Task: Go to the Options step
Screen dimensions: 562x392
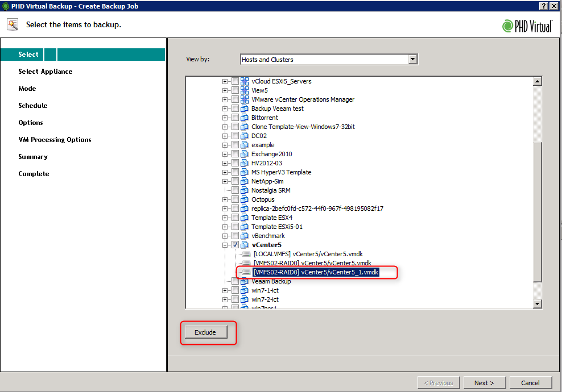Action: [x=31, y=123]
